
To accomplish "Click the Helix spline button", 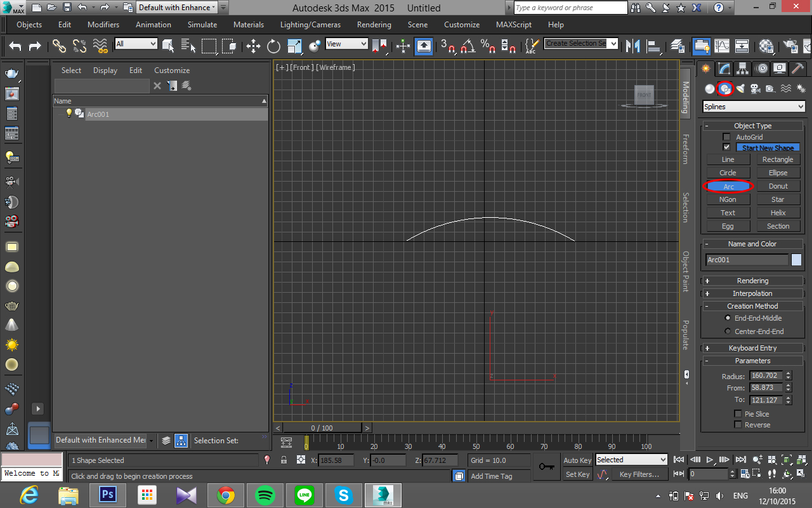I will 778,213.
